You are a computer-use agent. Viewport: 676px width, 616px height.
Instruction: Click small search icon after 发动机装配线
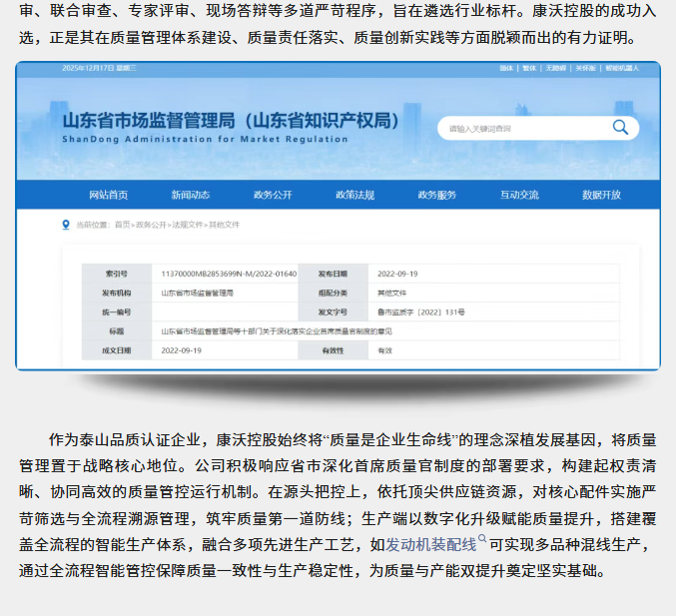tap(482, 540)
